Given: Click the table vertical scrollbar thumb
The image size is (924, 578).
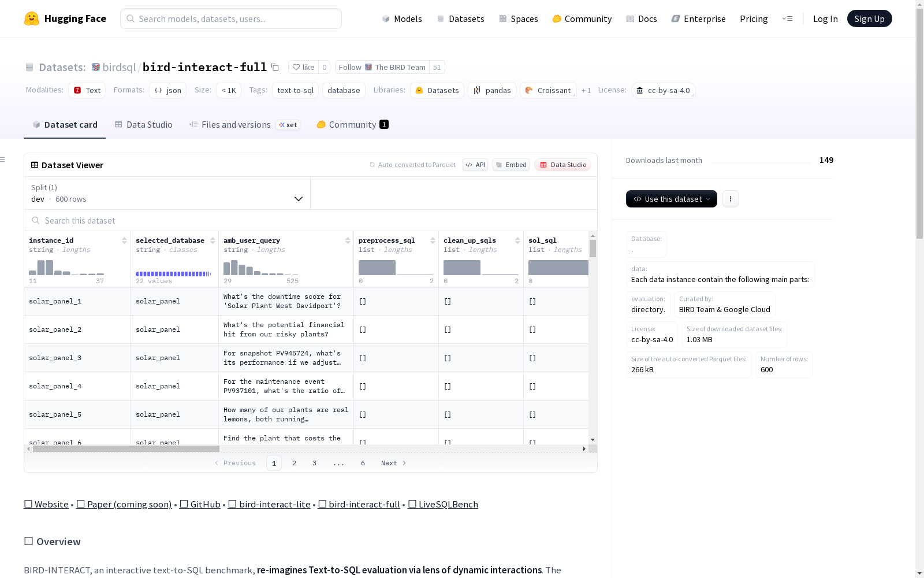Looking at the screenshot, I should [593, 249].
